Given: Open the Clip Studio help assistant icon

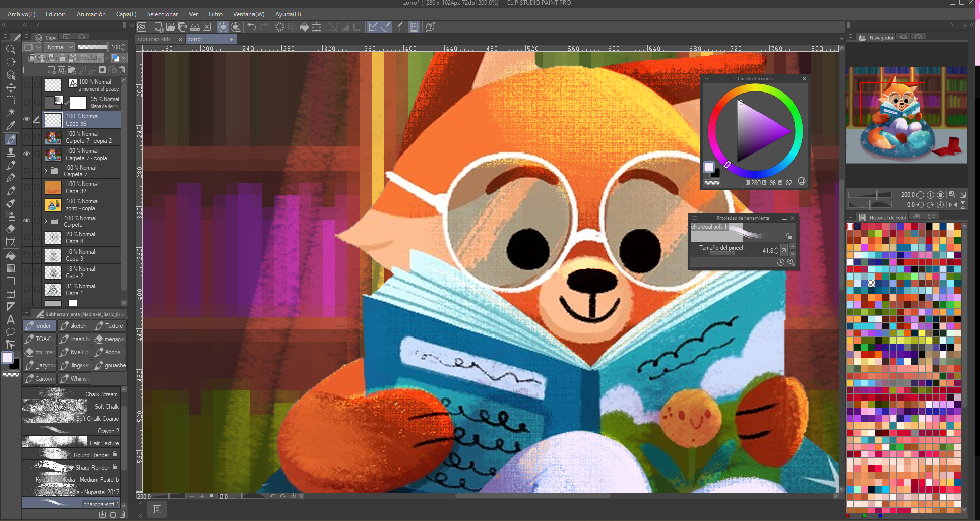Looking at the screenshot, I should (x=430, y=27).
